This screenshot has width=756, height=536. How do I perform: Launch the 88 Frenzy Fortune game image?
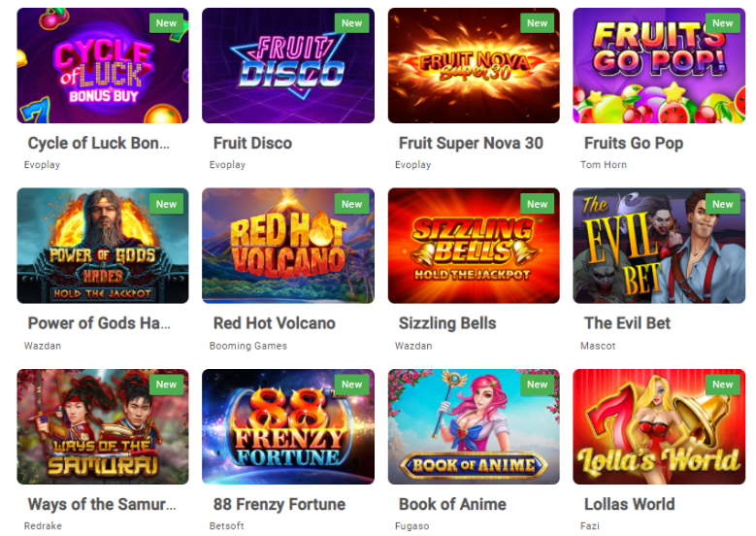pyautogui.click(x=287, y=426)
